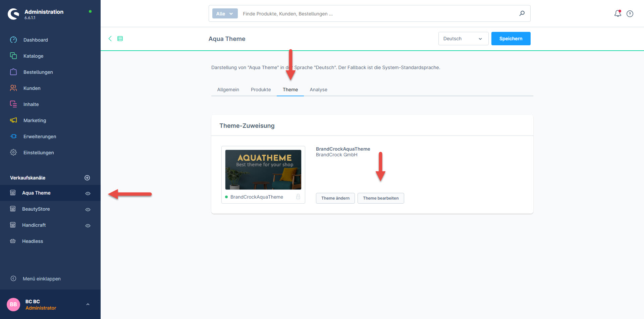Toggle eye icon for Handicraft channel
This screenshot has height=319, width=644.
88,226
